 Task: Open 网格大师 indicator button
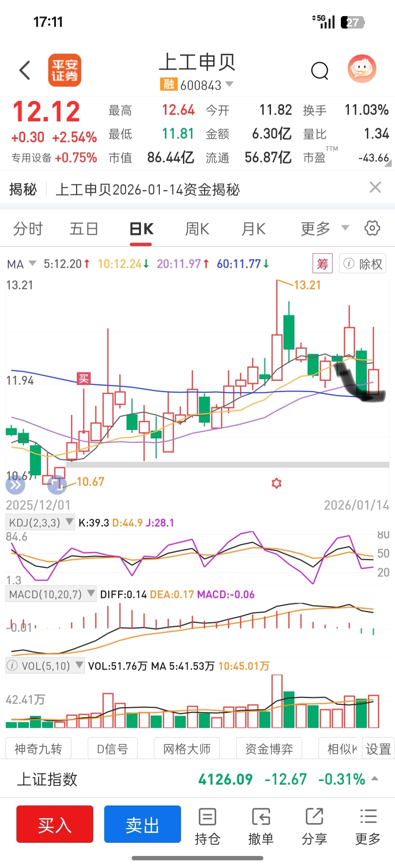187,749
